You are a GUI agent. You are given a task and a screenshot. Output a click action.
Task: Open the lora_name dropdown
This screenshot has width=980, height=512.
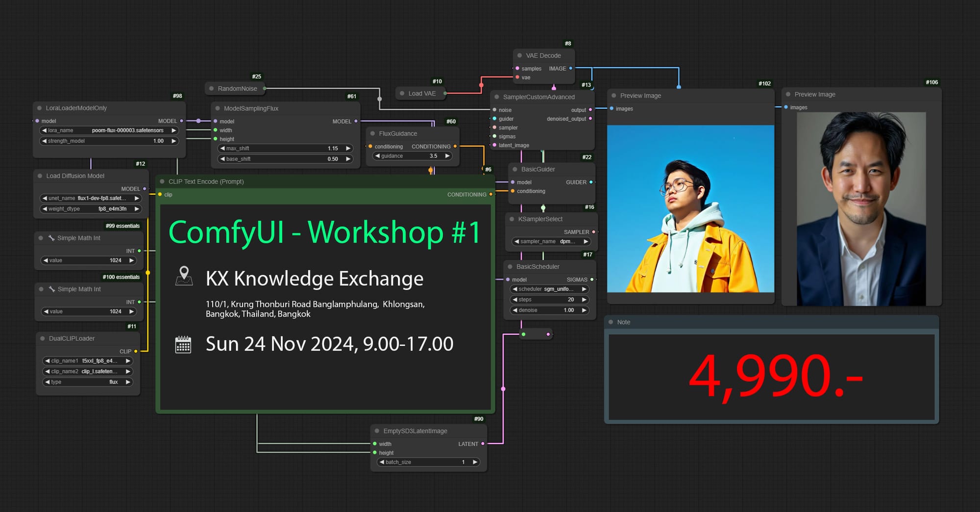[x=109, y=130]
